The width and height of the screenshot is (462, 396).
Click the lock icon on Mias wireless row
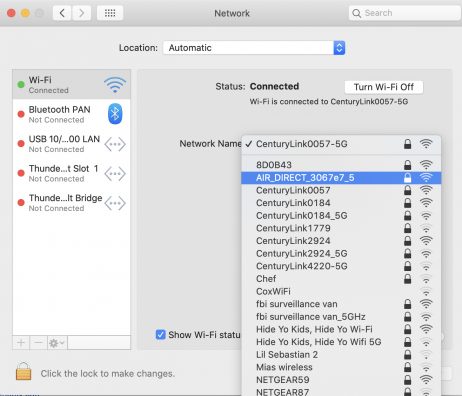(x=407, y=367)
